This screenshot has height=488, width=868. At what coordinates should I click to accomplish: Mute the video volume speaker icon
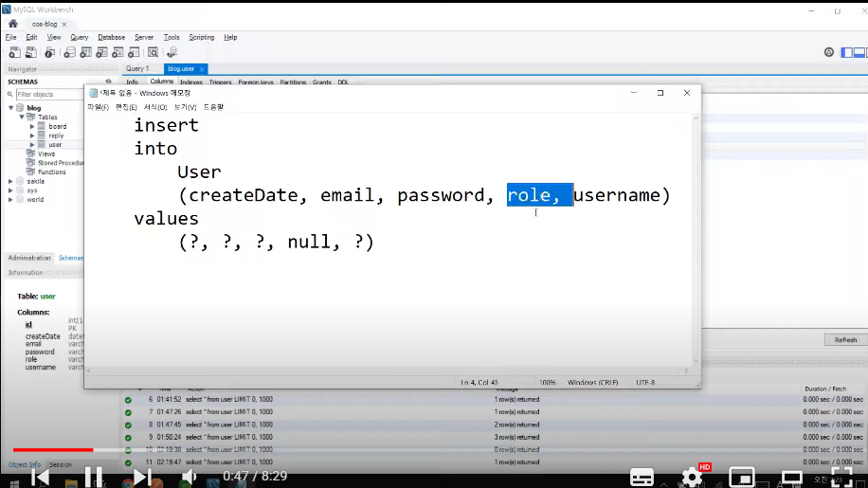189,477
